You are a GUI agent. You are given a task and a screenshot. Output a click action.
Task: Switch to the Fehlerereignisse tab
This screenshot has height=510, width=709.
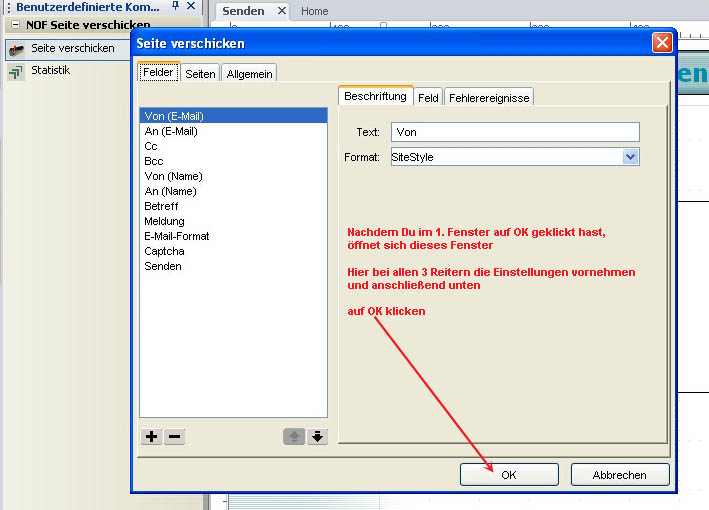click(x=489, y=97)
